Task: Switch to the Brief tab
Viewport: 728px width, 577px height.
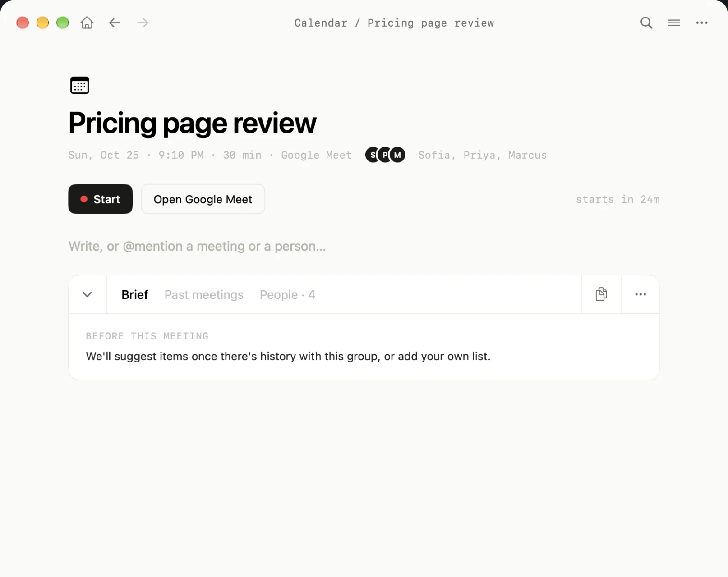Action: pyautogui.click(x=135, y=294)
